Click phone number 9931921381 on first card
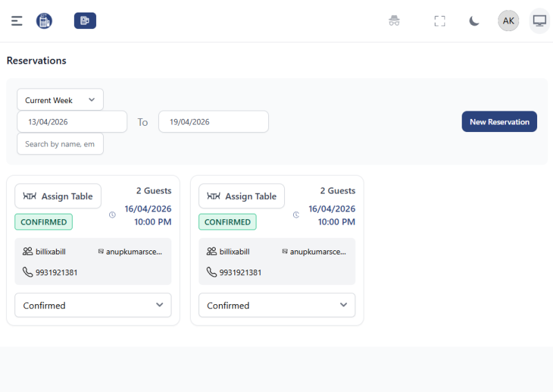This screenshot has height=392, width=553. [57, 272]
